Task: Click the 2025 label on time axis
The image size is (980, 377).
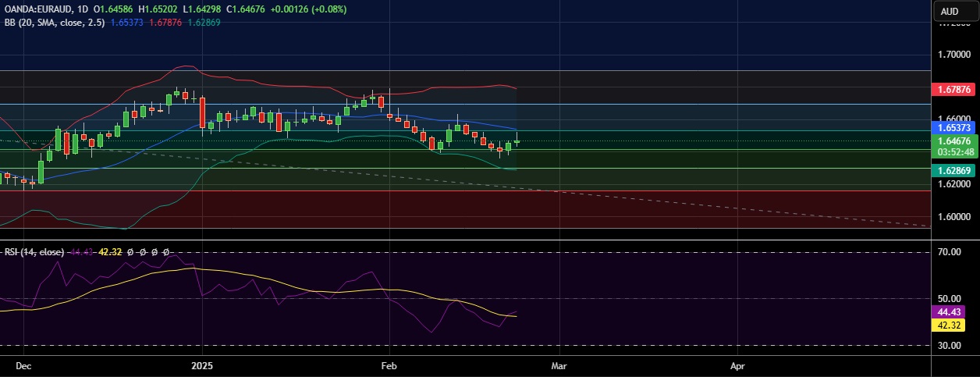Action: pos(202,365)
